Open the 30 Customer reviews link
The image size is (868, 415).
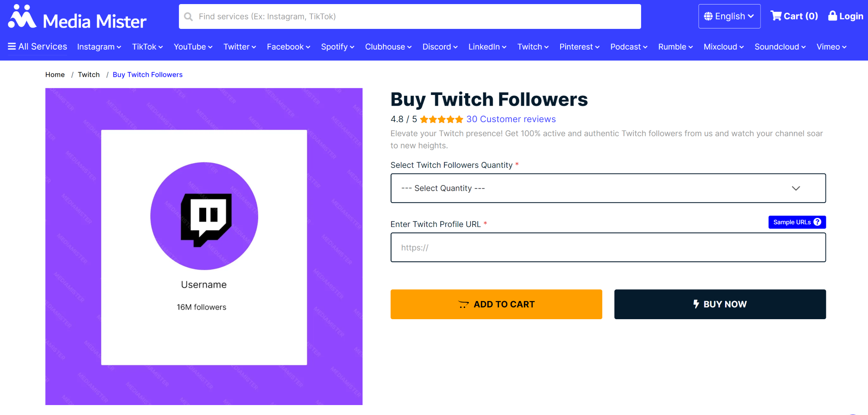511,119
